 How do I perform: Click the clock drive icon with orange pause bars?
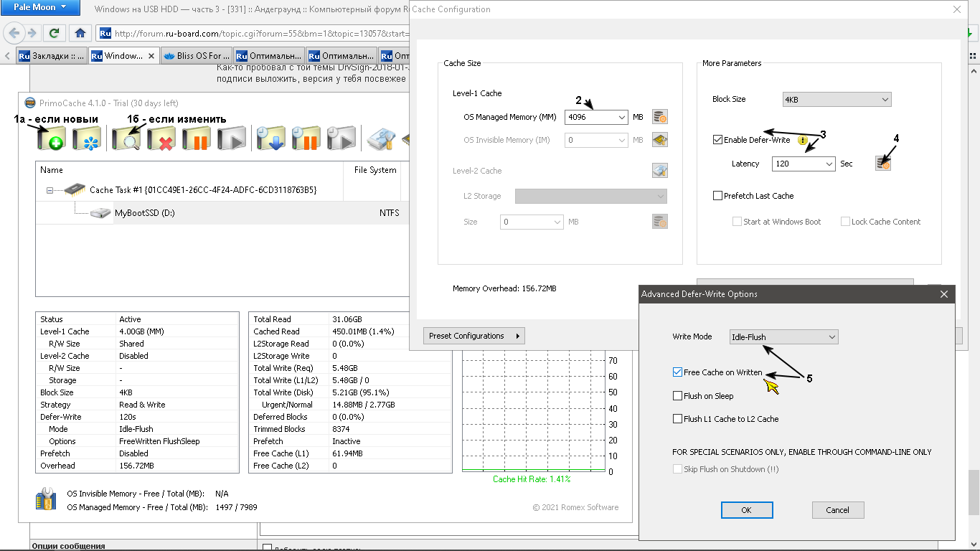(306, 138)
